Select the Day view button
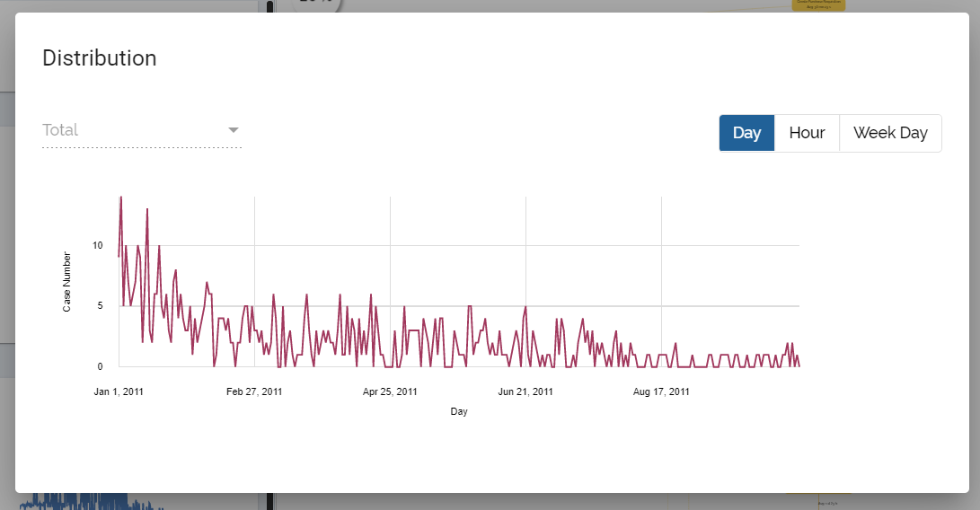This screenshot has width=980, height=510. tap(746, 133)
